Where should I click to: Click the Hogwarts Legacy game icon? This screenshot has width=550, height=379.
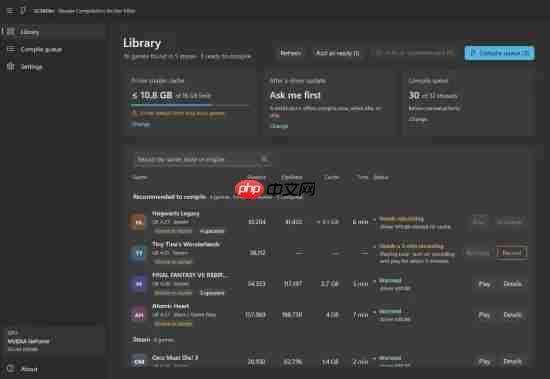click(138, 222)
